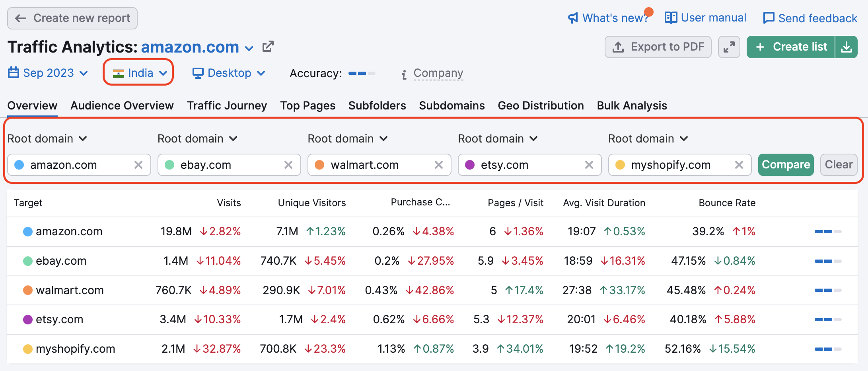Screen dimensions: 868x371
Task: Click the accuracy indicator in walmart.com row
Action: point(828,290)
